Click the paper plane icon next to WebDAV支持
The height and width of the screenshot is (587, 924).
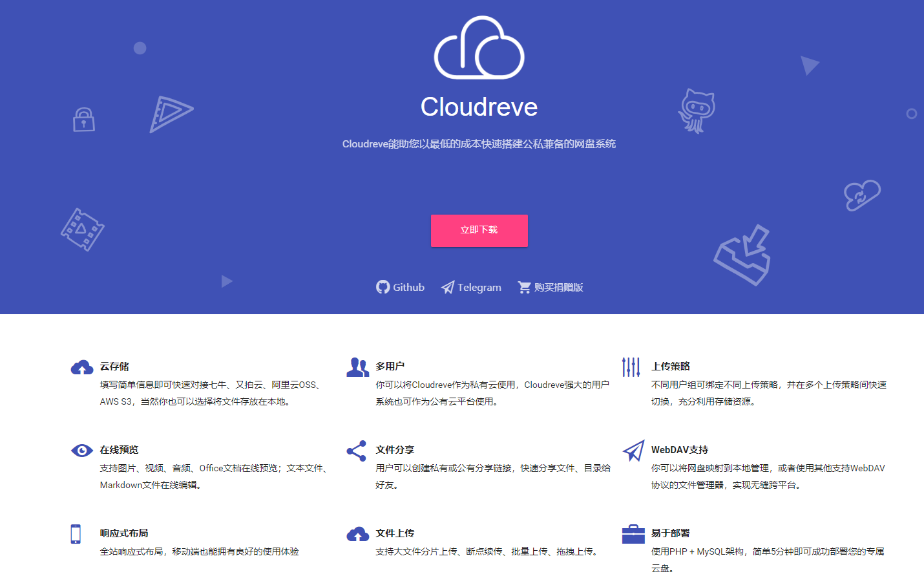click(x=634, y=451)
